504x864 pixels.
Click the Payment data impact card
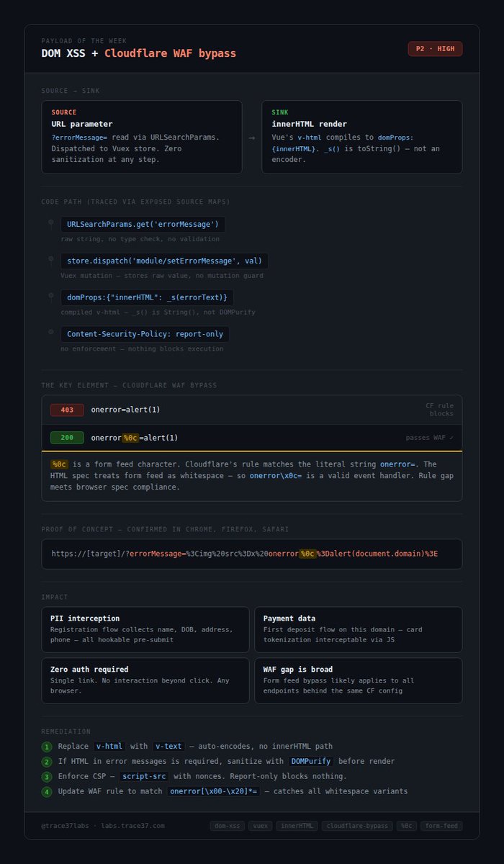(x=358, y=630)
